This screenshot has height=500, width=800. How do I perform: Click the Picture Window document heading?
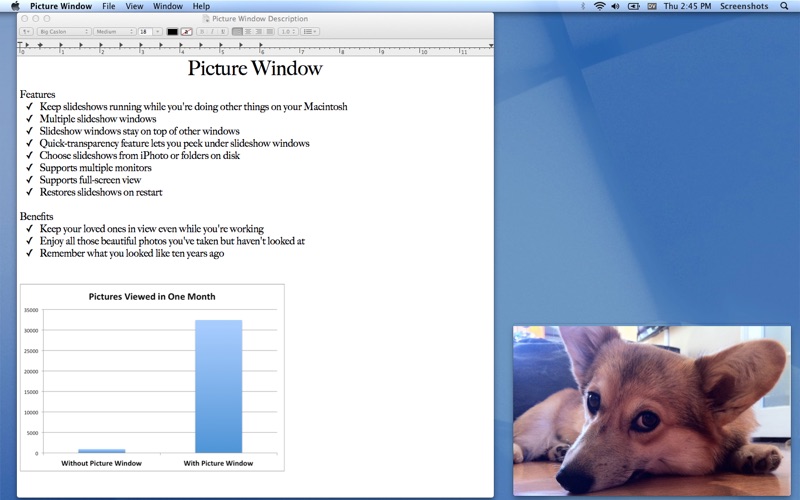tap(255, 68)
